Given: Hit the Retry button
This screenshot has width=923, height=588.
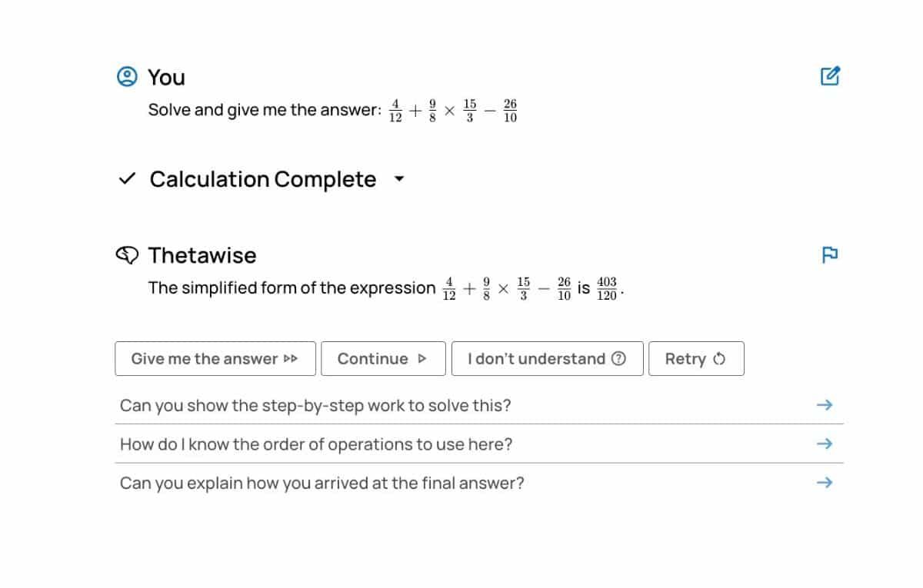Looking at the screenshot, I should (x=695, y=359).
